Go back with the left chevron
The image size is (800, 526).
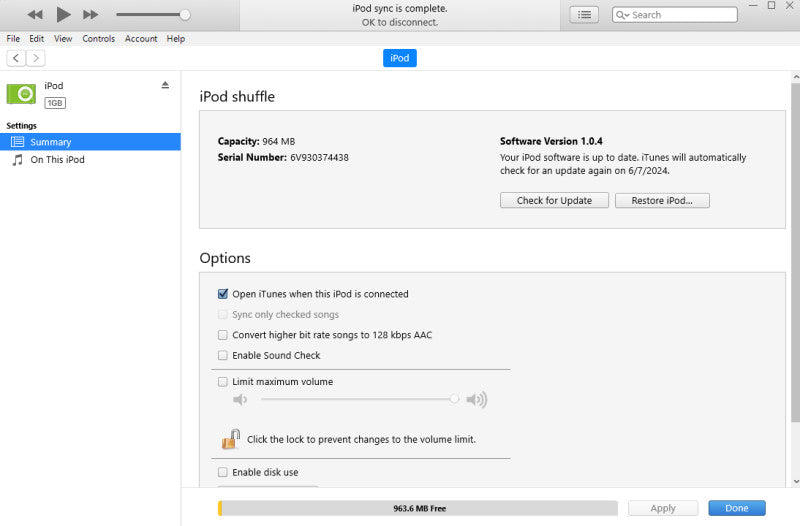pyautogui.click(x=16, y=58)
